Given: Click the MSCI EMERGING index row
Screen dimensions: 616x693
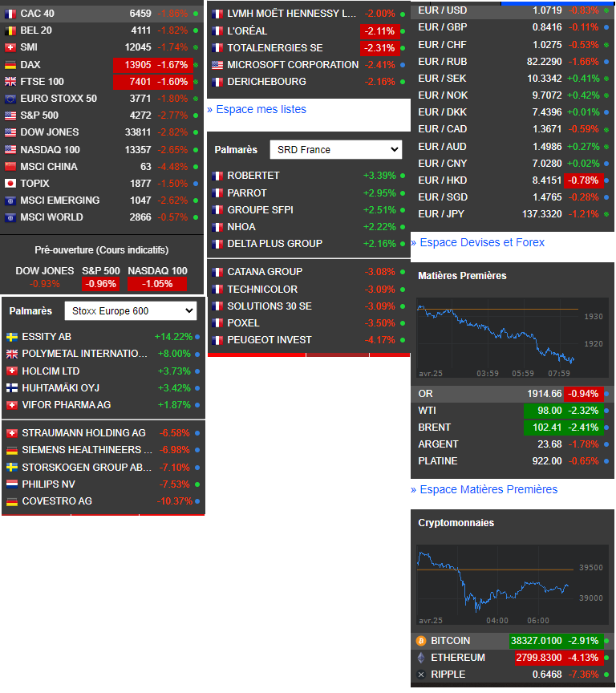Looking at the screenshot, I should point(102,201).
